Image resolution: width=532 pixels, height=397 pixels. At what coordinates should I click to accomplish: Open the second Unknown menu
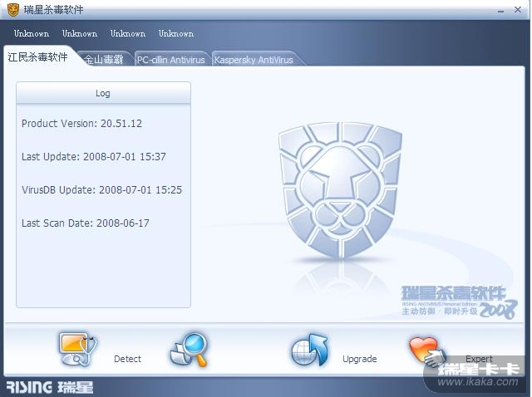tap(80, 33)
